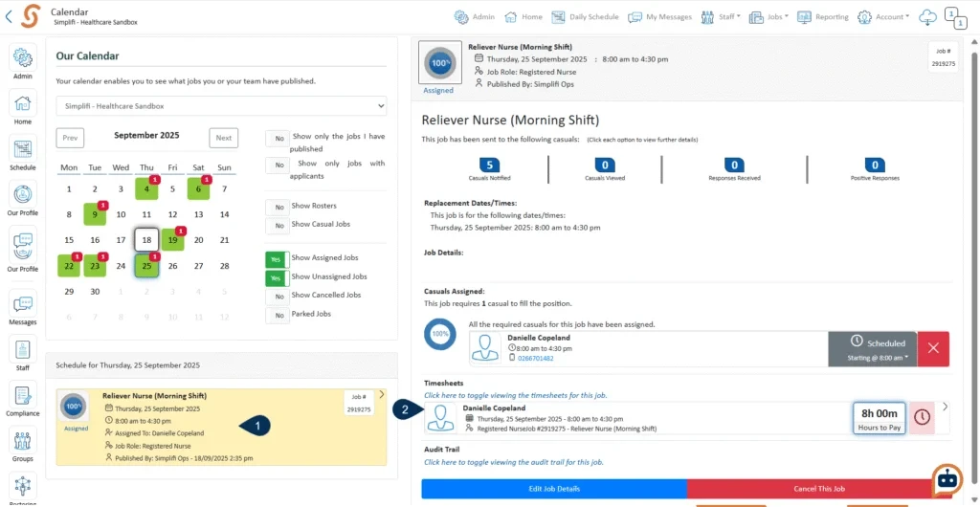980x507 pixels.
Task: Open the 8h 00m Hours to Pay box
Action: pos(880,418)
